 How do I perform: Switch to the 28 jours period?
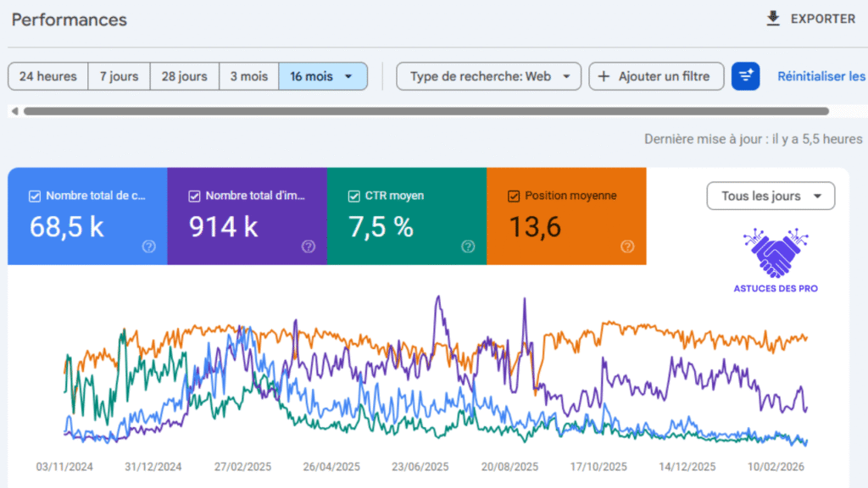[x=184, y=76]
